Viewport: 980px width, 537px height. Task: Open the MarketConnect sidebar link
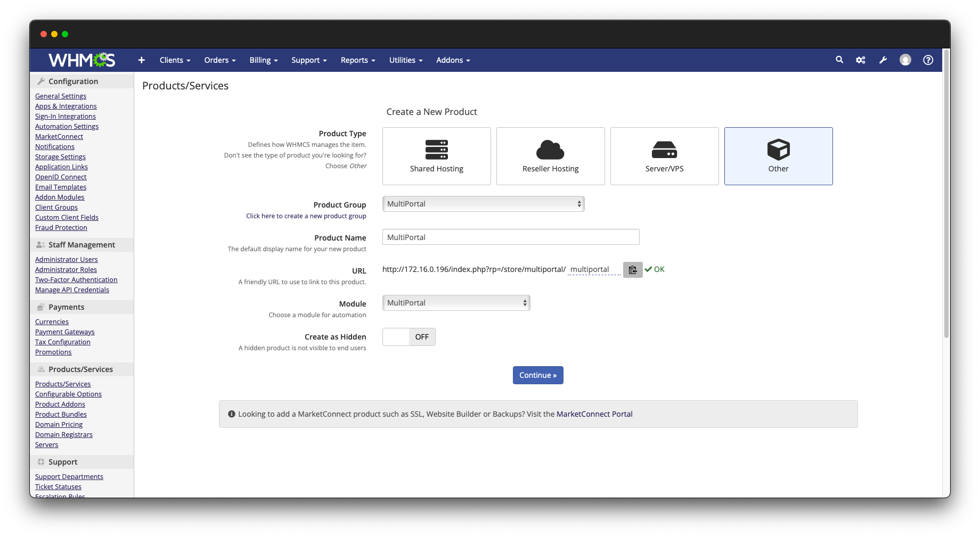59,137
